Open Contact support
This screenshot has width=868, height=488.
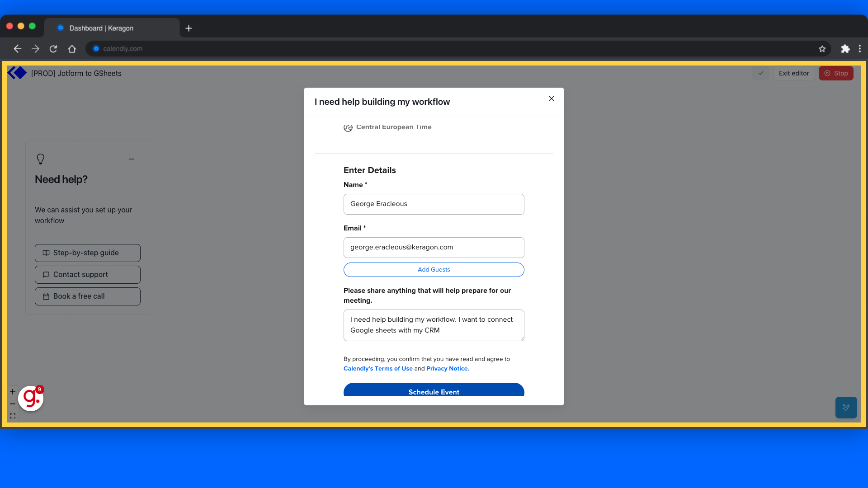pos(88,275)
